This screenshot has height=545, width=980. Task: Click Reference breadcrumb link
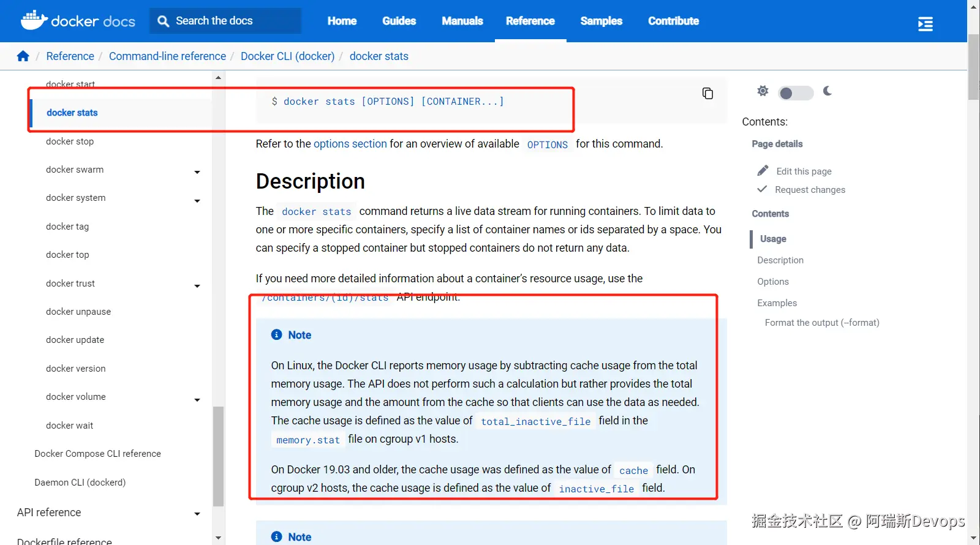click(x=70, y=56)
